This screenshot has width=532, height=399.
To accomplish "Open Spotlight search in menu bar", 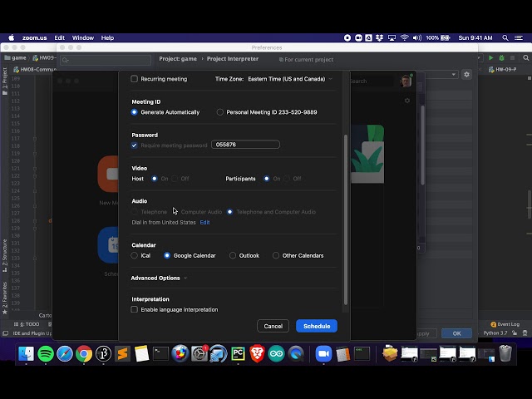I will (505, 37).
